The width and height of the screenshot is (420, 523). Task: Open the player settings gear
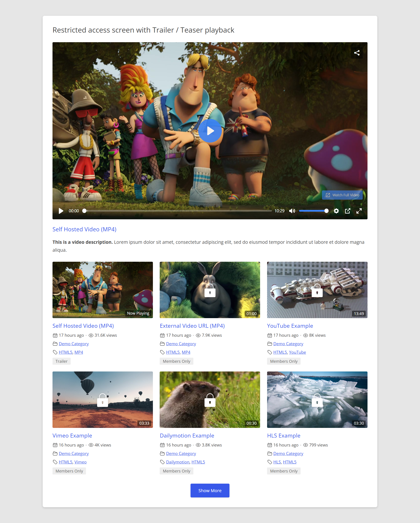[336, 211]
